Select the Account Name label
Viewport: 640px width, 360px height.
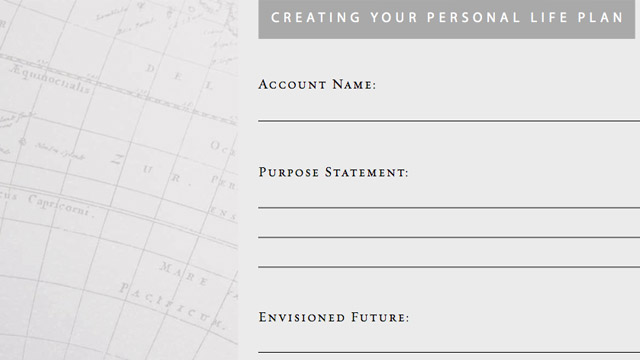coord(317,84)
